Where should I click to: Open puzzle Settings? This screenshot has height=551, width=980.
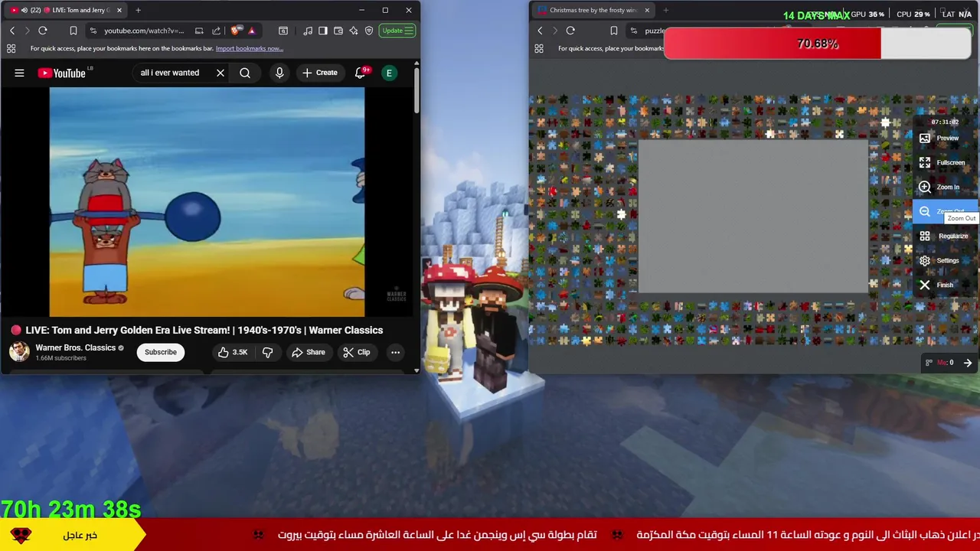click(x=946, y=261)
